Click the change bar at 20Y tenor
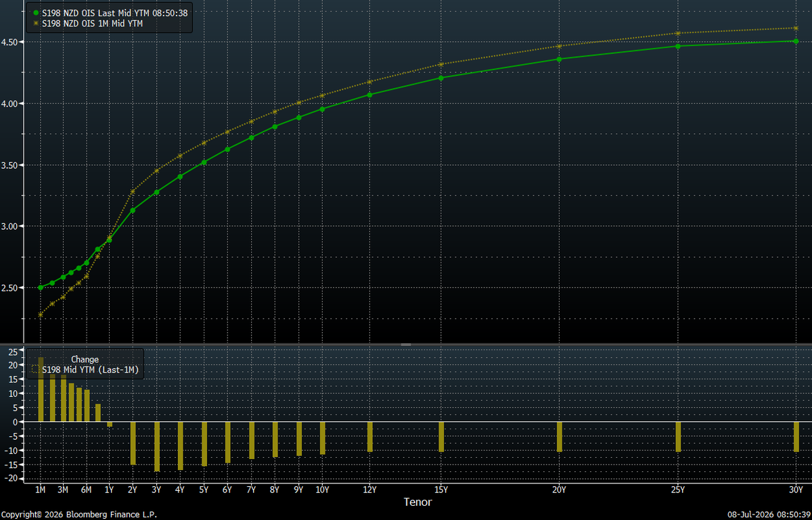The image size is (812, 520). click(x=560, y=437)
